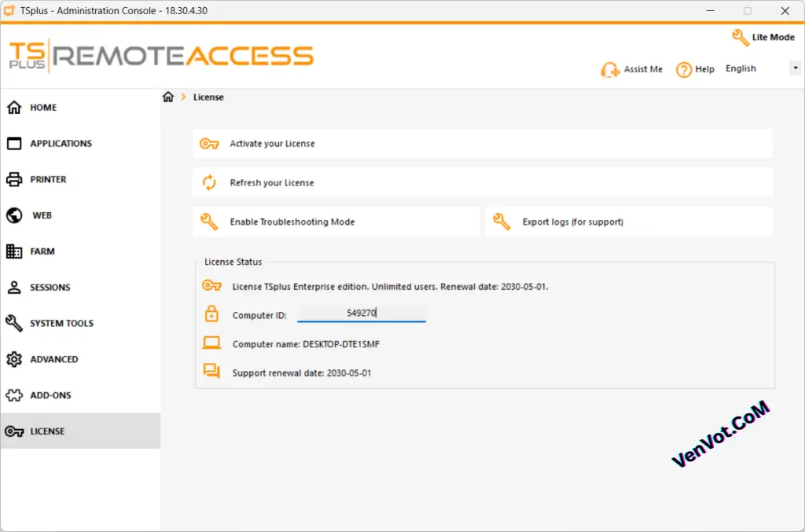Click the license edition status text
The height and width of the screenshot is (532, 805).
tap(390, 287)
